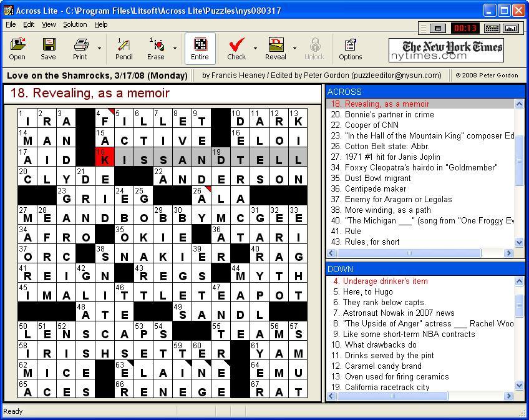Image resolution: width=529 pixels, height=420 pixels.
Task: Expand the Check dropdown arrow
Action: (x=255, y=49)
